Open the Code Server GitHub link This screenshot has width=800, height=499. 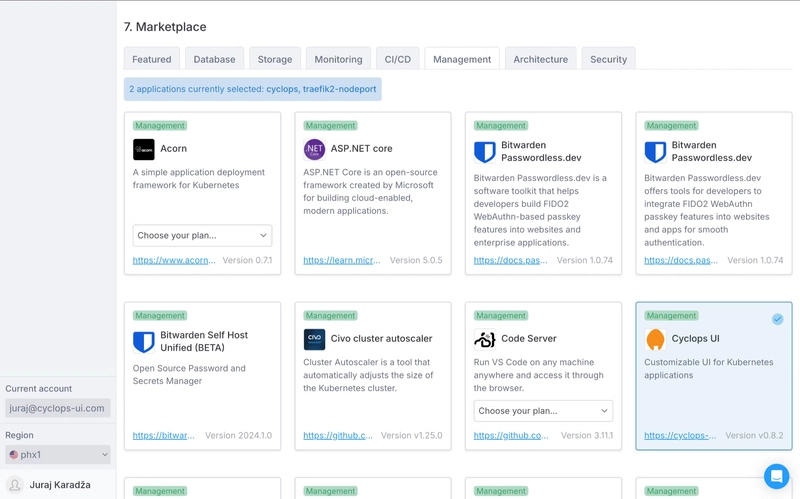[x=511, y=436]
